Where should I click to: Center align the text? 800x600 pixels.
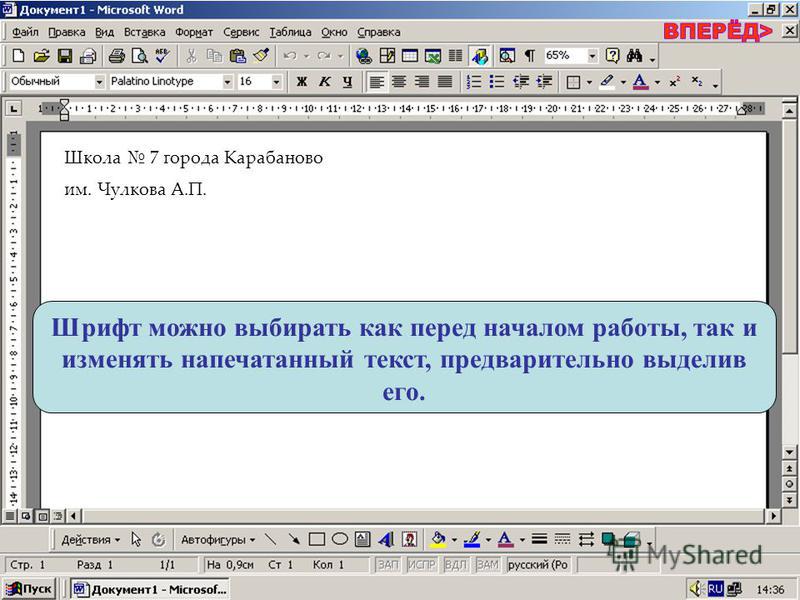pos(399,82)
